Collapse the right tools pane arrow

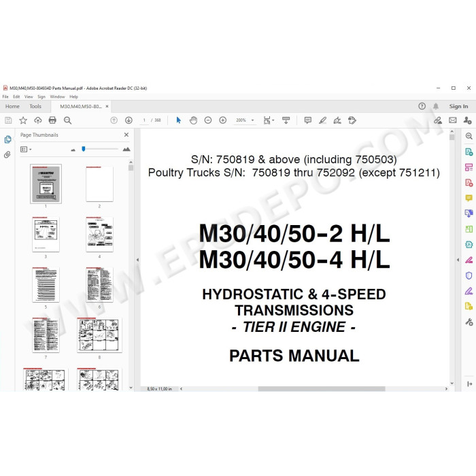click(458, 260)
